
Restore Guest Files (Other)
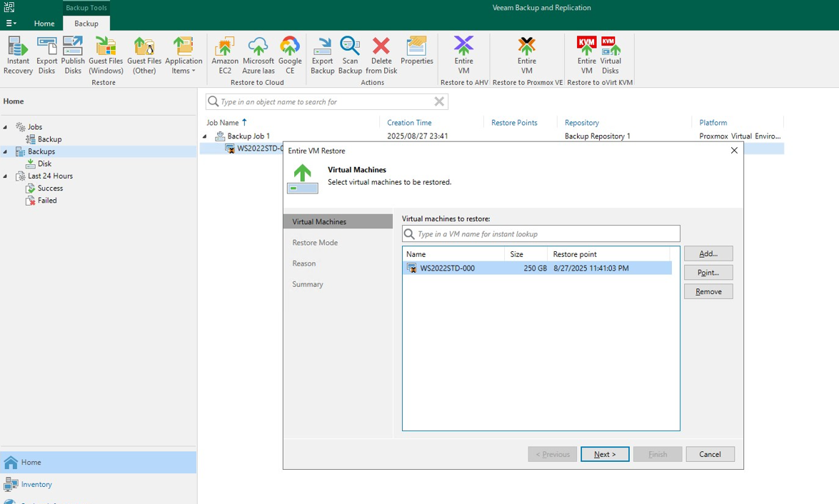coord(144,56)
